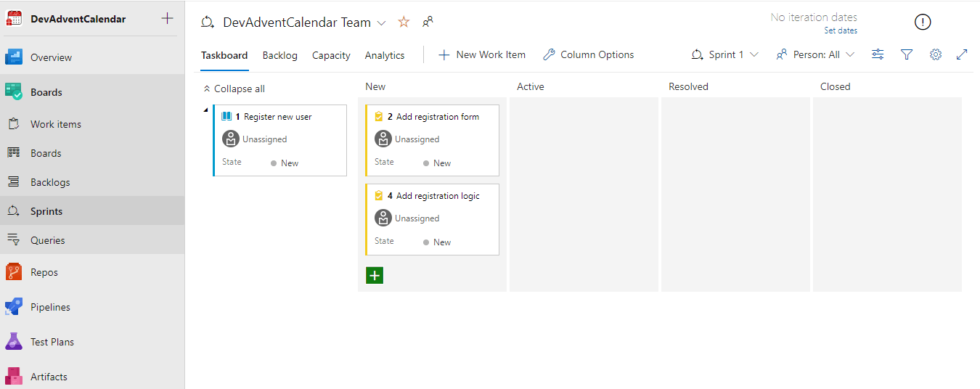Open Pipelines from the sidebar

point(50,307)
